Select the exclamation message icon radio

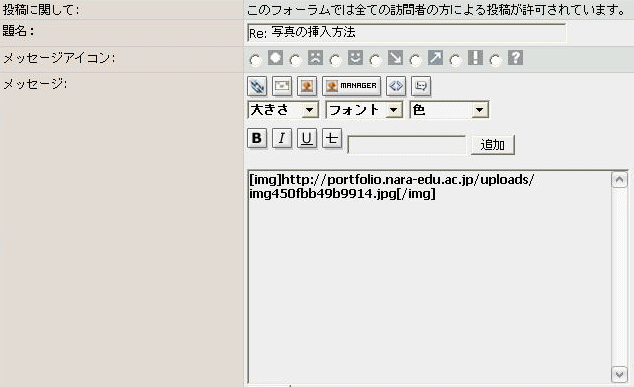(x=456, y=61)
